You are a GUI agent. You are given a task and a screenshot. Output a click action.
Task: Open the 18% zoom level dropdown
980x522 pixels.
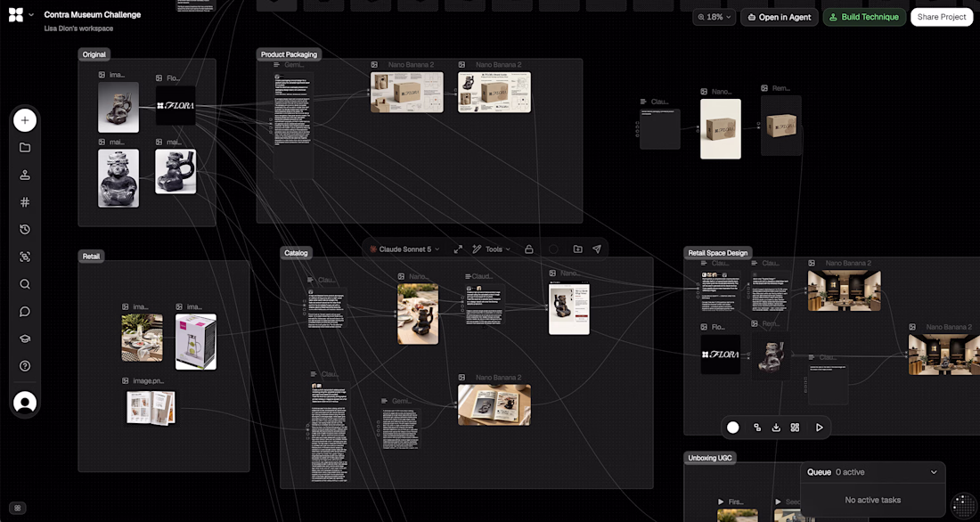click(714, 17)
